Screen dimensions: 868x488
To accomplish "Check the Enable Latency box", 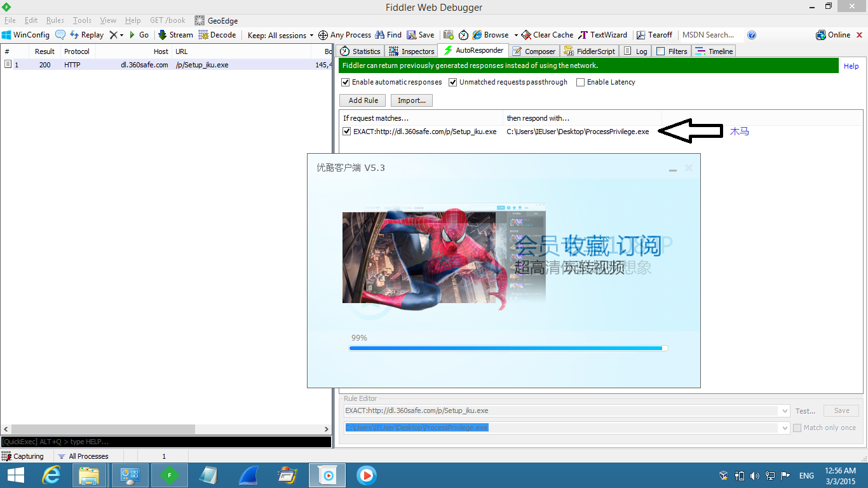I will 580,82.
